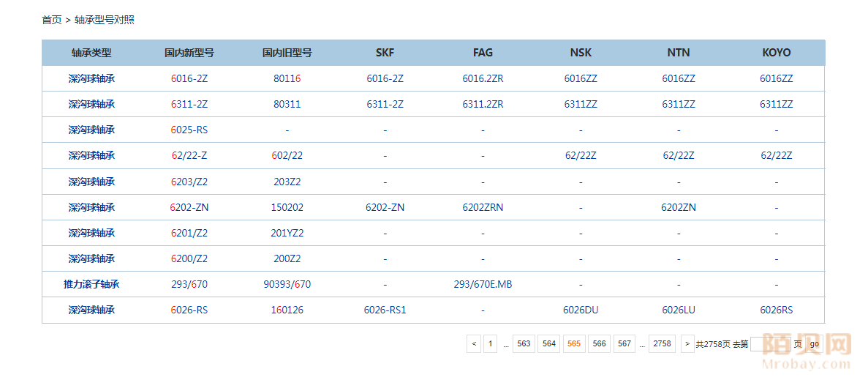Focus the page number input field

coord(770,343)
